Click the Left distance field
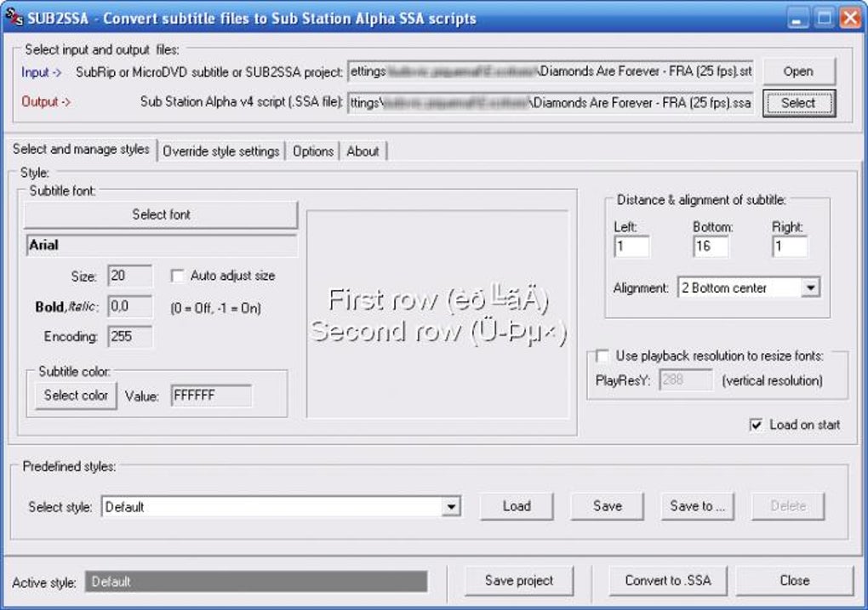This screenshot has width=868, height=610. (631, 247)
